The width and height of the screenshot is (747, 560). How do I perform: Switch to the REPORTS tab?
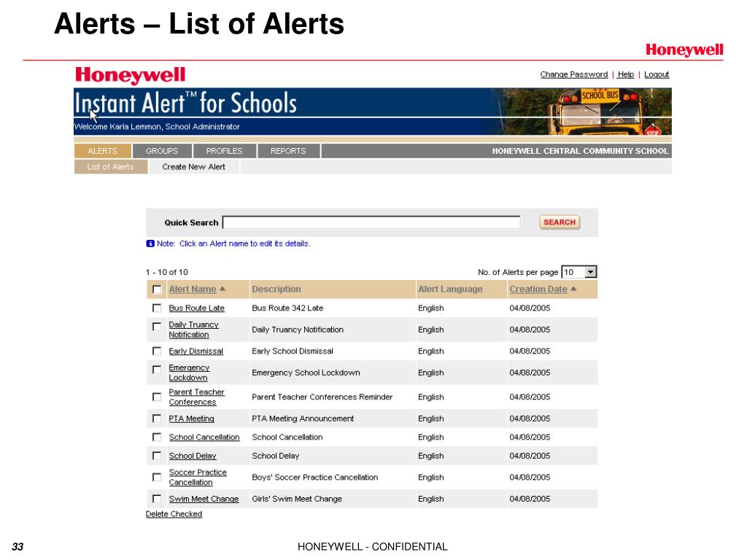click(x=288, y=151)
